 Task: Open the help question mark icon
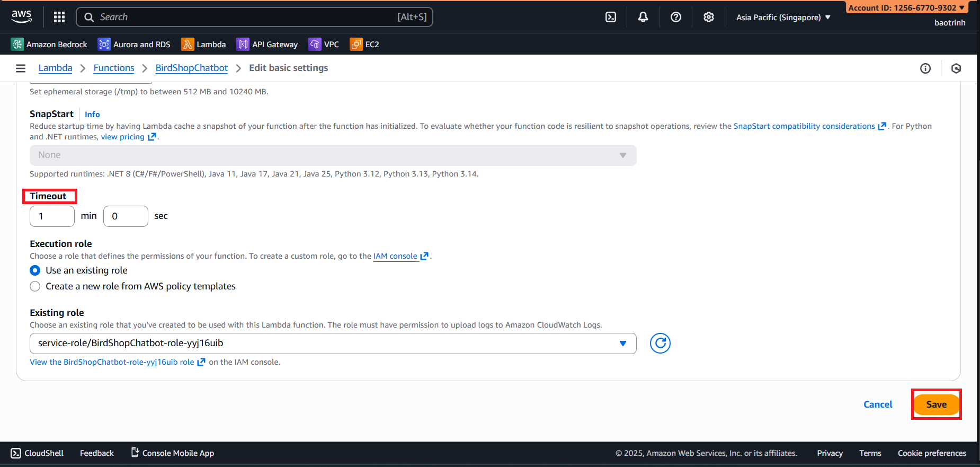(676, 17)
